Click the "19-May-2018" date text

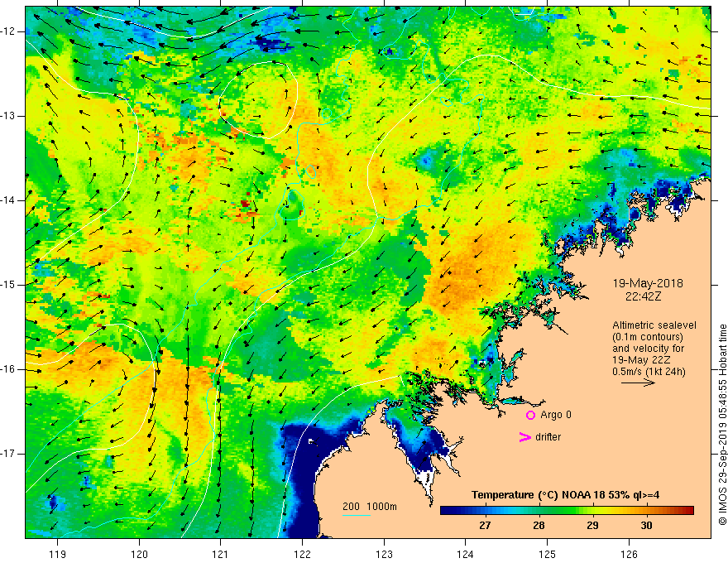(x=648, y=283)
